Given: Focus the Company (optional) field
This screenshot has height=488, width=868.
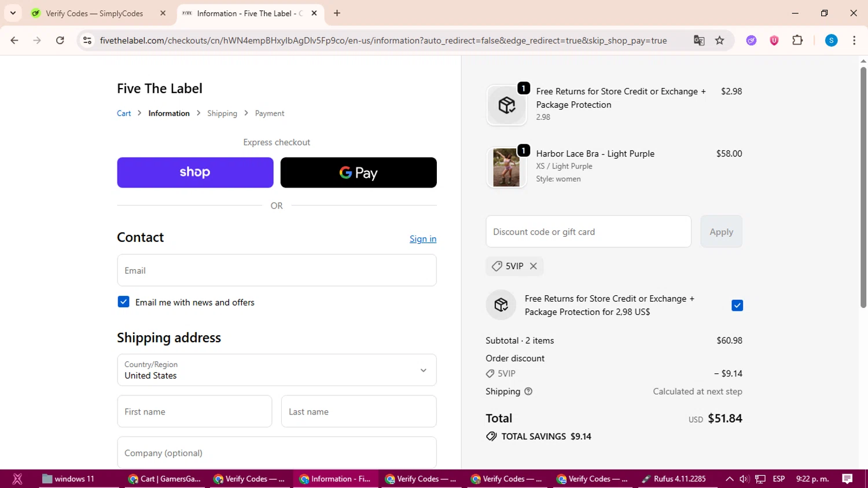Looking at the screenshot, I should click(277, 453).
